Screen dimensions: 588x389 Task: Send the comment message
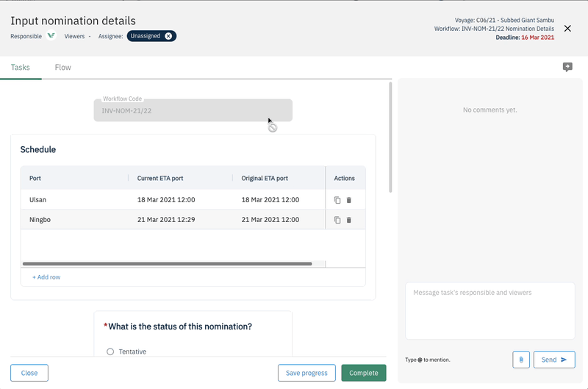[x=554, y=360]
